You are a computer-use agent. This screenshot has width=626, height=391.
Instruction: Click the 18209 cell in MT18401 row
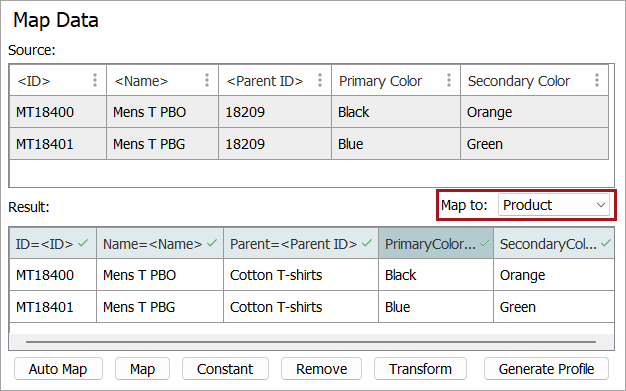[x=275, y=144]
